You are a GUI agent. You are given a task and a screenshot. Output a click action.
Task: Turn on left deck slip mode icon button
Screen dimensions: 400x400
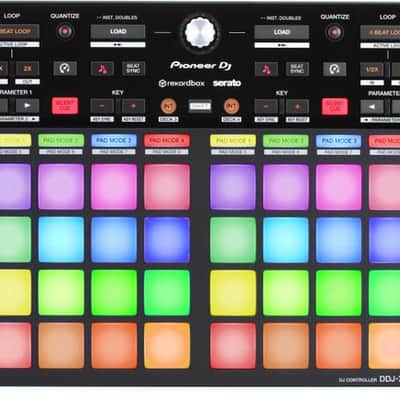(x=65, y=68)
